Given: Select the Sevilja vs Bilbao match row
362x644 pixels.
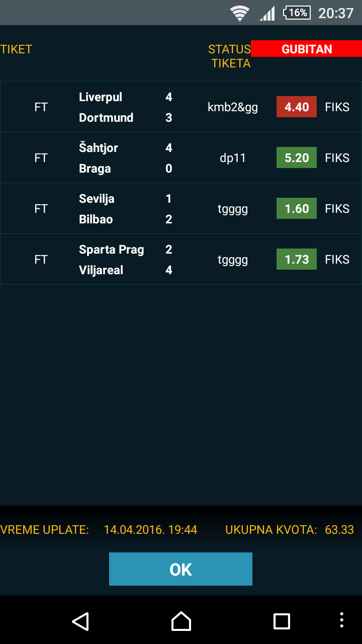Looking at the screenshot, I should tap(181, 208).
